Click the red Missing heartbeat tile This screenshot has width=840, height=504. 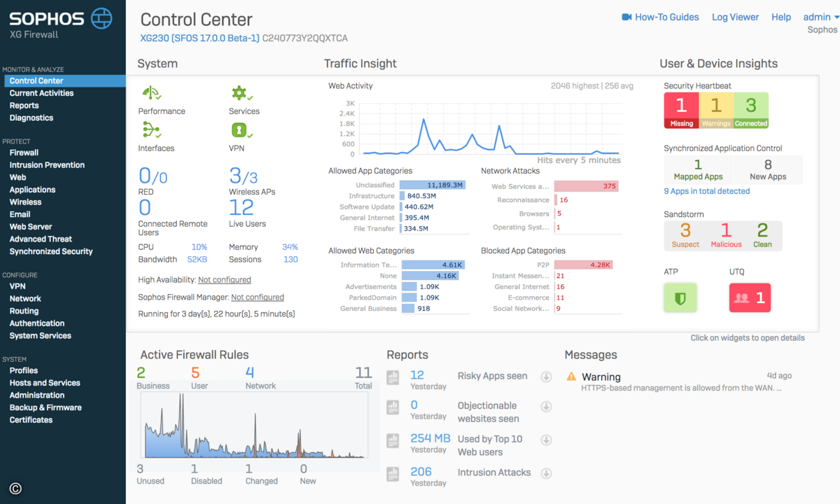pos(681,111)
